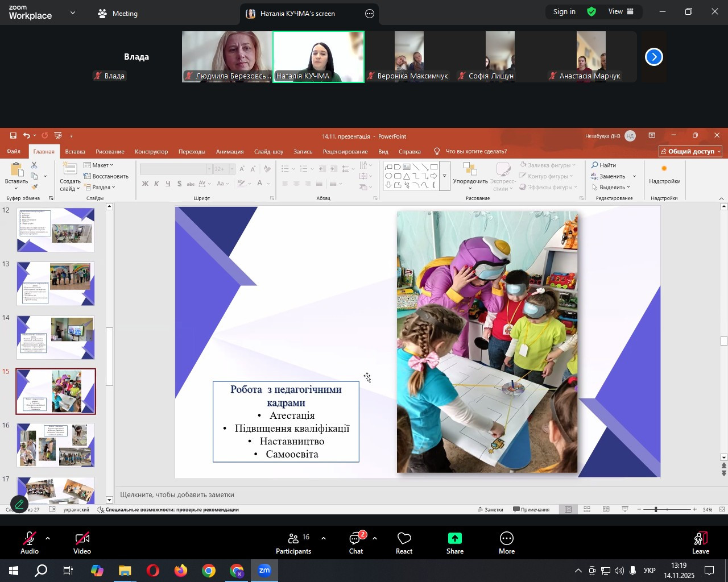The image size is (728, 582).
Task: Open the Вставка ribbon tab
Action: pyautogui.click(x=75, y=152)
